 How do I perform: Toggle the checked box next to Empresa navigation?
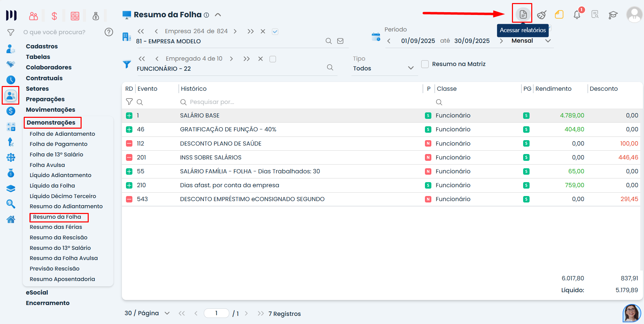(275, 31)
